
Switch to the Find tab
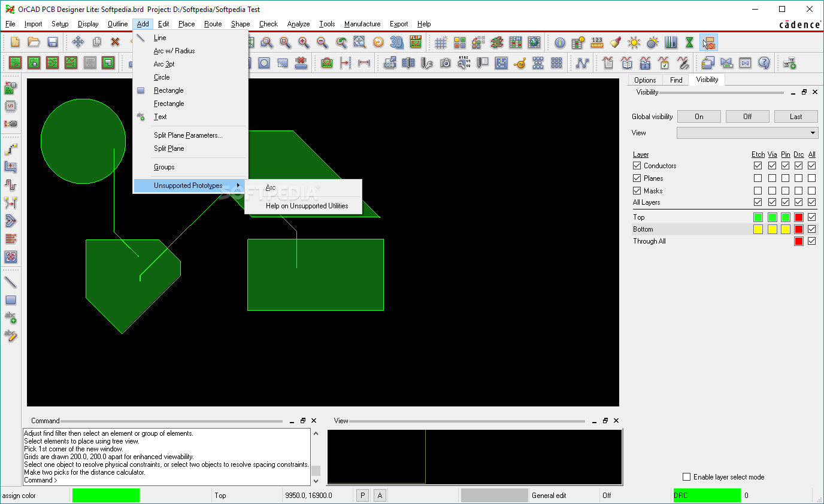(x=676, y=80)
